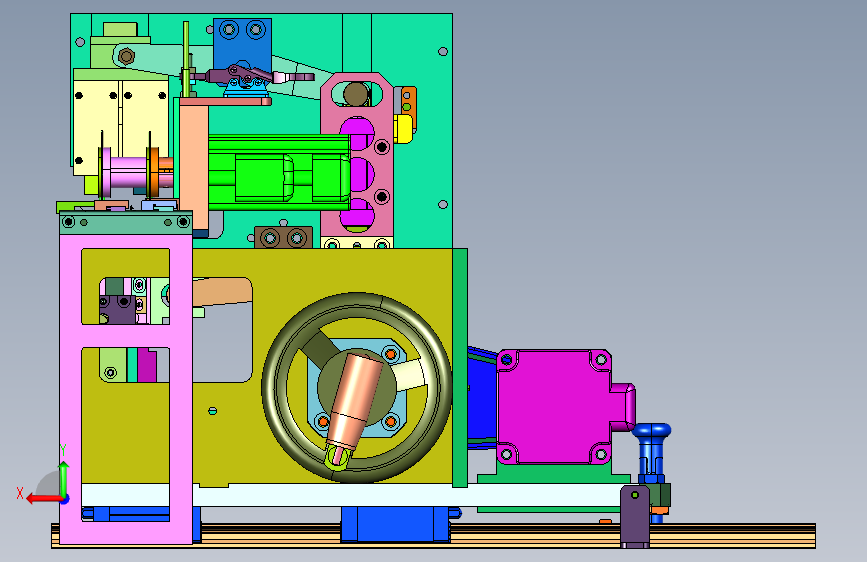Select the light cyan base plate
This screenshot has height=562, width=867.
tap(354, 495)
